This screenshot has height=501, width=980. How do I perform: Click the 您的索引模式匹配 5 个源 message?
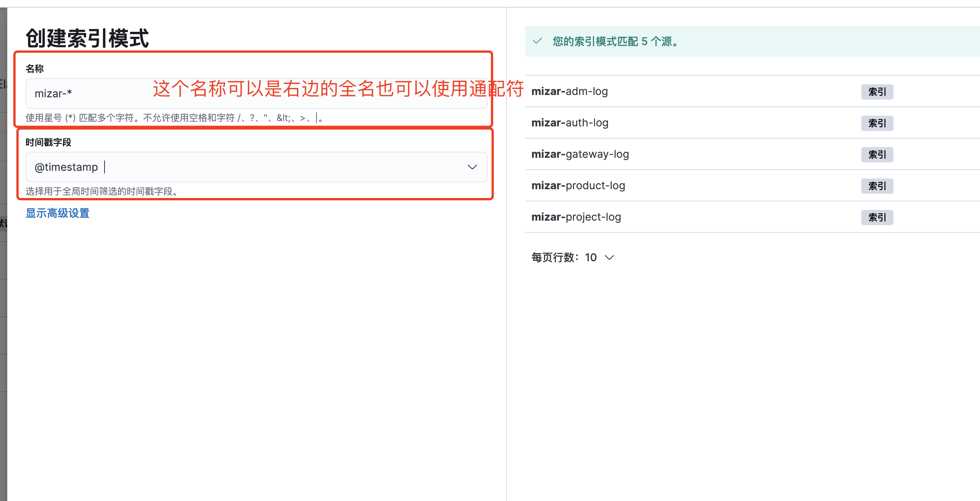[616, 41]
